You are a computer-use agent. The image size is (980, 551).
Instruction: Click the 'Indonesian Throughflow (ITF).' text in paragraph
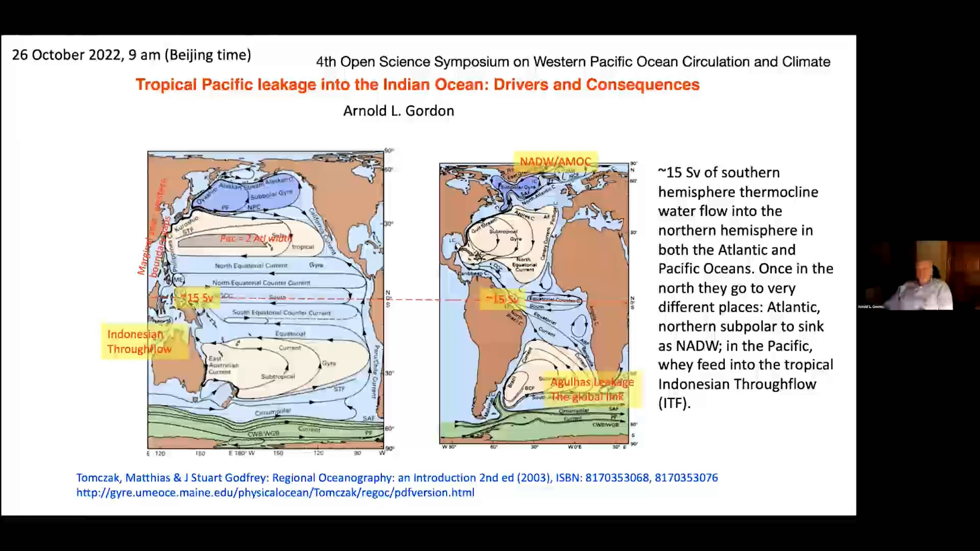737,393
